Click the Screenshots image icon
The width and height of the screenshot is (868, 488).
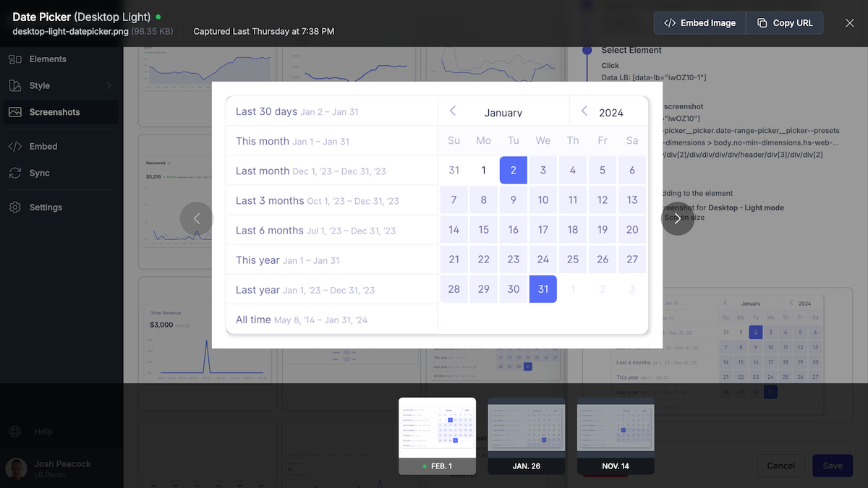pos(15,112)
